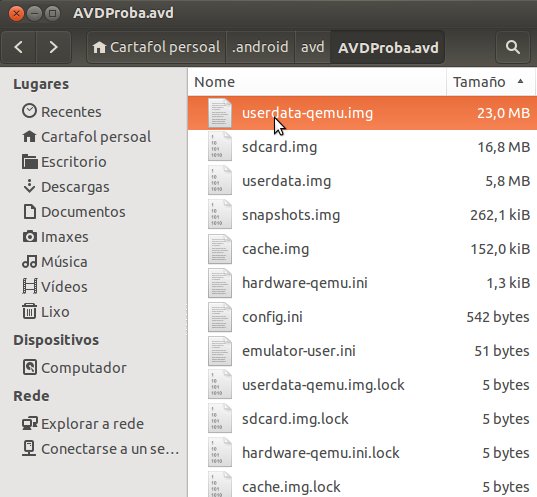Viewport: 537px width, 497px height.
Task: Open Escritorio in the sidebar
Action: 74,162
